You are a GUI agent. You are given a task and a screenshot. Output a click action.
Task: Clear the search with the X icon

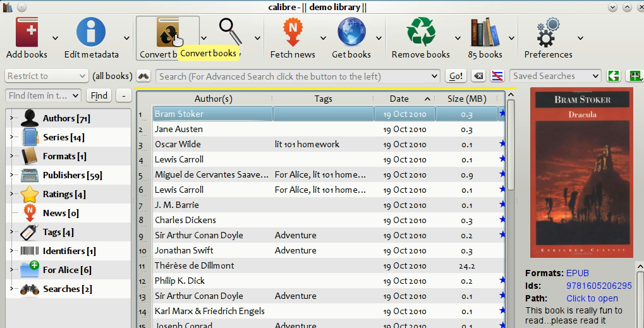coord(478,76)
